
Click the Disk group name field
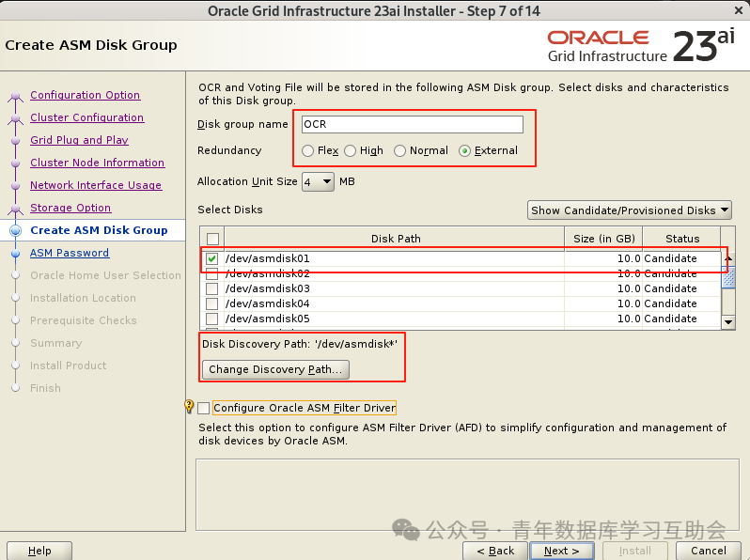[413, 124]
